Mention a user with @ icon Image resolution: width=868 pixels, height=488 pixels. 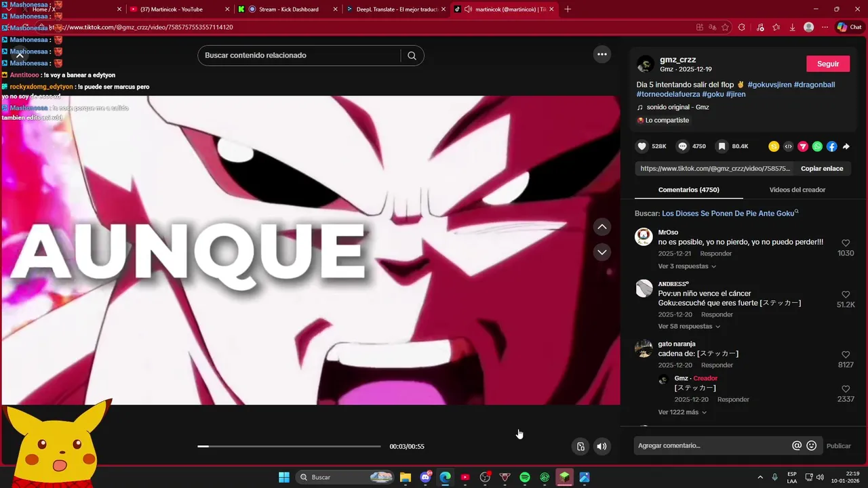pyautogui.click(x=797, y=445)
